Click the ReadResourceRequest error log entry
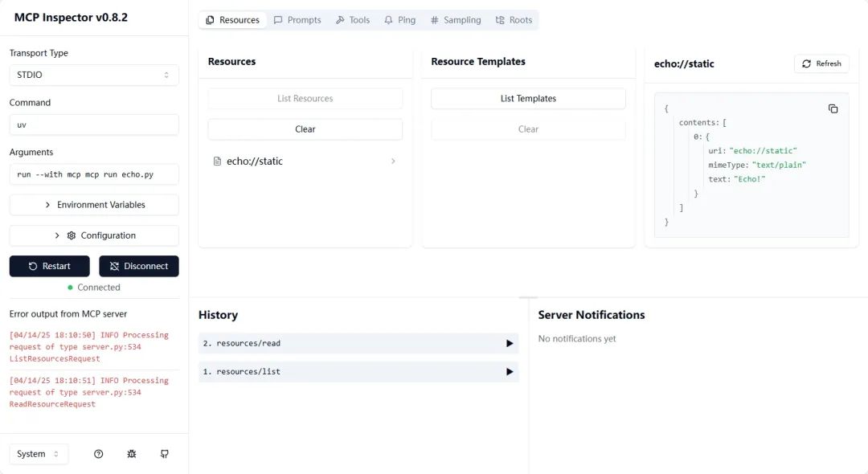Screen dimensions: 868x474 coord(89,392)
